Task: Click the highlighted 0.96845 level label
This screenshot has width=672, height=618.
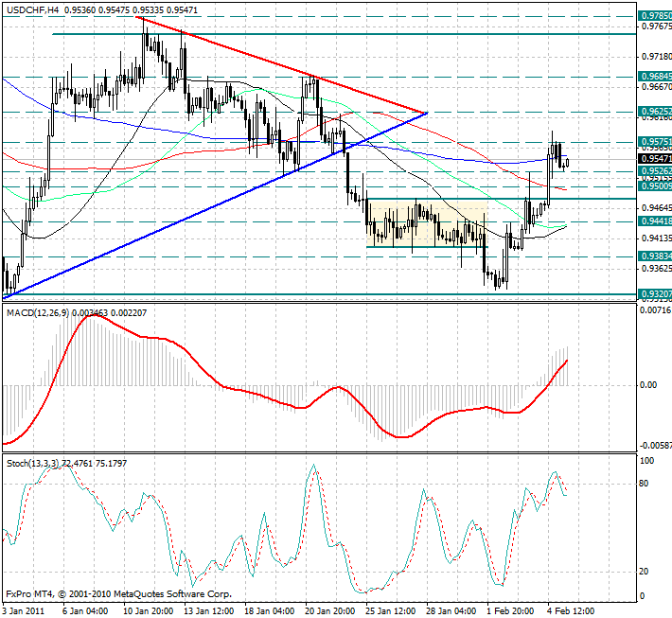Action: [x=655, y=77]
